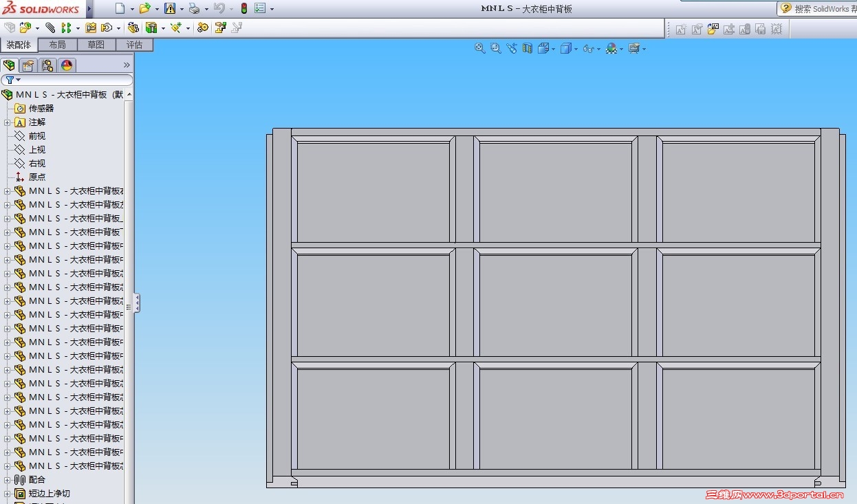Click Zoom to Fit magnifier
The image size is (857, 504).
[x=480, y=48]
